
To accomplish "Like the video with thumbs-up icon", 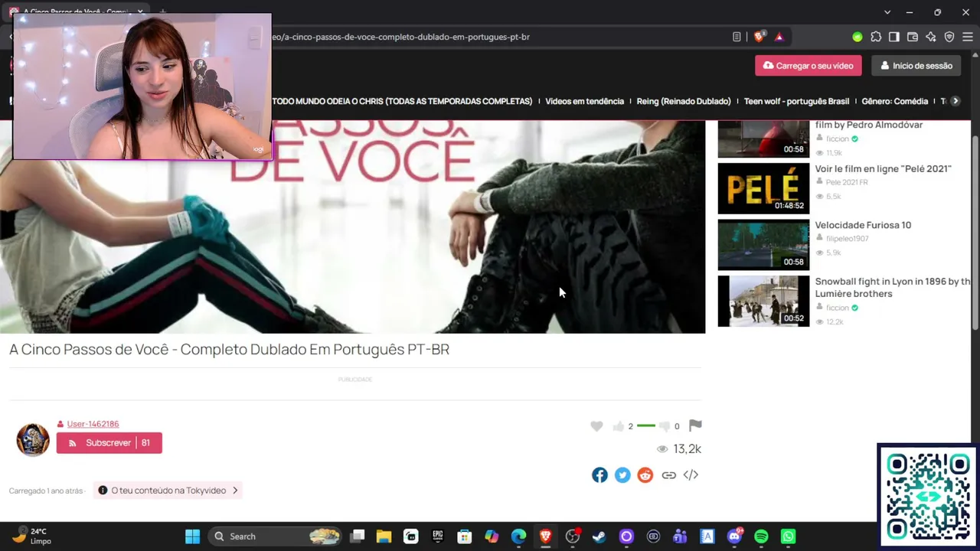I will click(x=618, y=426).
